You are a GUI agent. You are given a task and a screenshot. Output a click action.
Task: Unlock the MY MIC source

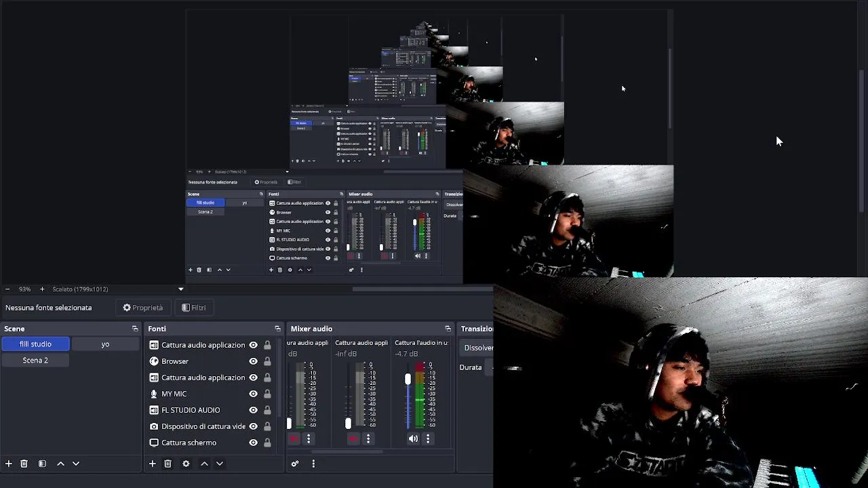267,394
